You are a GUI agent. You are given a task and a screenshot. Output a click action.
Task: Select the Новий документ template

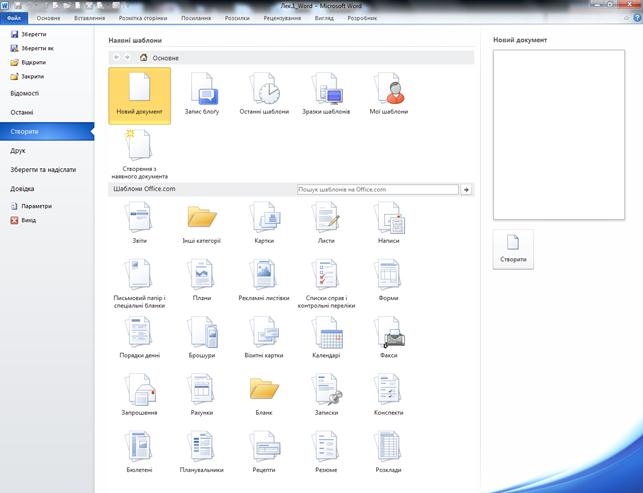[139, 96]
